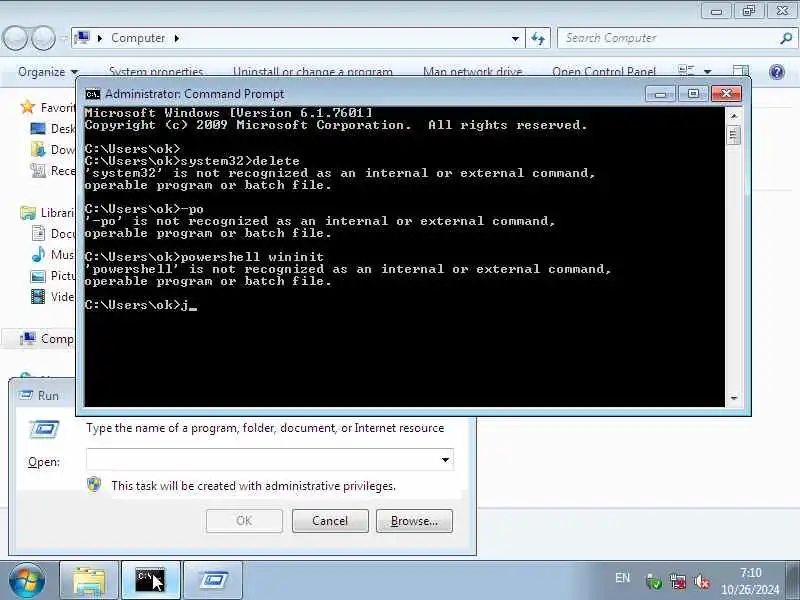Click Command Prompt scrollbar up arrow
The height and width of the screenshot is (600, 800).
tap(734, 116)
